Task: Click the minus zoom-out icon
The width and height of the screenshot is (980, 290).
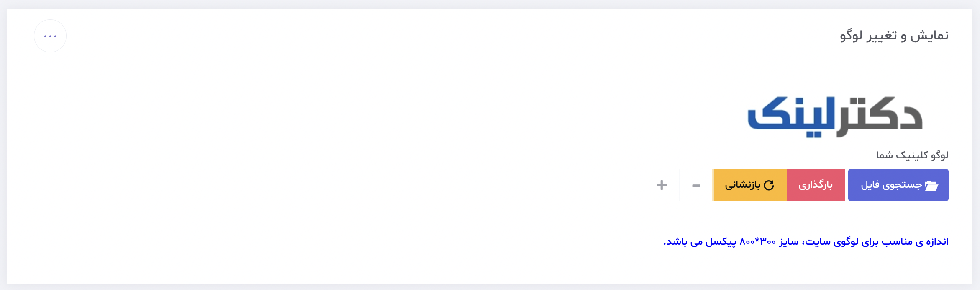Action: pos(696,185)
